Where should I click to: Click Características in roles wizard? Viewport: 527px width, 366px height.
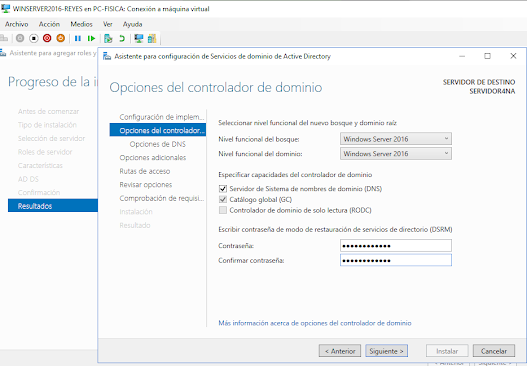(x=40, y=165)
